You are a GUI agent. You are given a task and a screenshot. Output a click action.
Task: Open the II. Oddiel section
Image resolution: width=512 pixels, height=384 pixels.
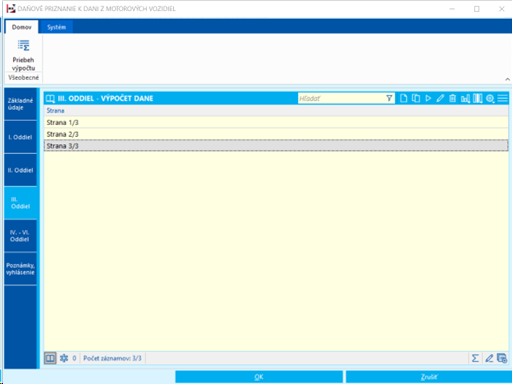coord(20,170)
